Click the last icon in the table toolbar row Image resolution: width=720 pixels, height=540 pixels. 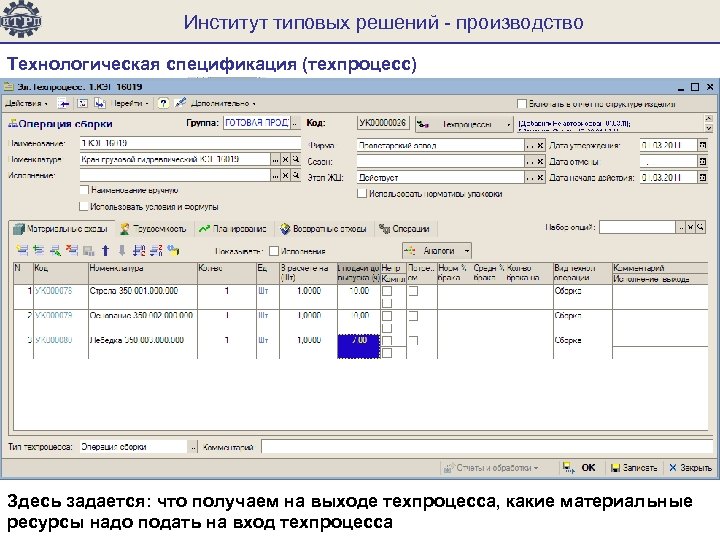pos(173,250)
